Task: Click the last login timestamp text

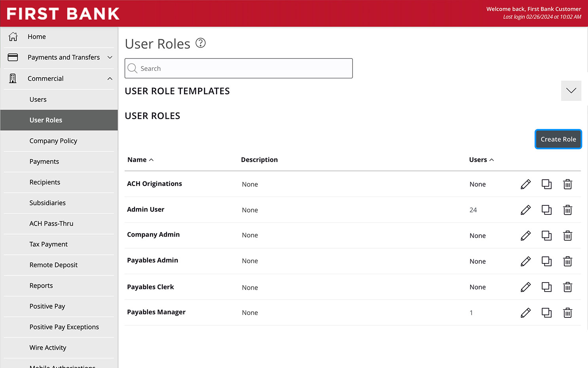Action: [x=542, y=17]
